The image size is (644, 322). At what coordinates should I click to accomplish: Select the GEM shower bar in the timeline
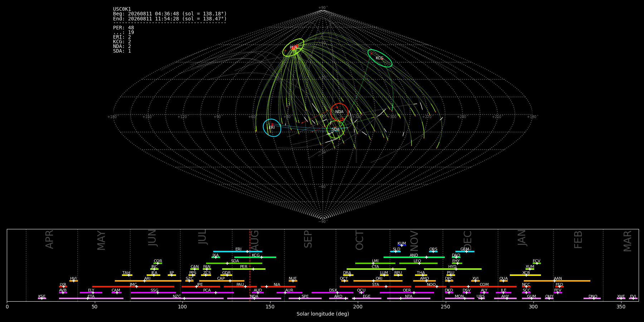click(x=465, y=252)
